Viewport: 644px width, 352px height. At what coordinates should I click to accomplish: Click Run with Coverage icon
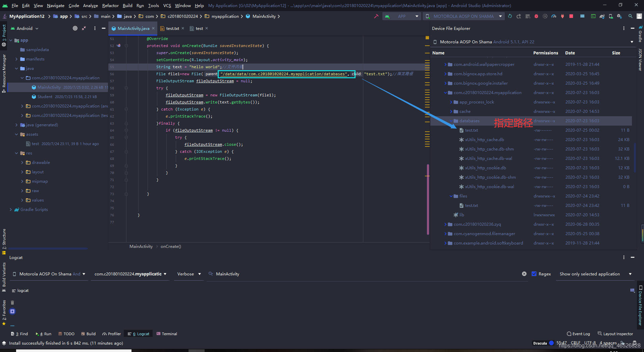click(545, 16)
